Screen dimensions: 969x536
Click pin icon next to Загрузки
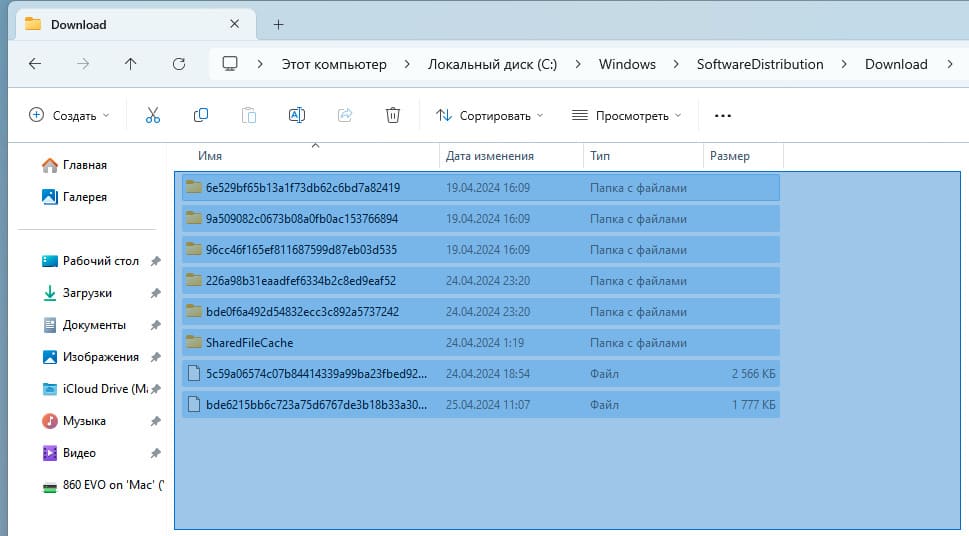coord(156,293)
